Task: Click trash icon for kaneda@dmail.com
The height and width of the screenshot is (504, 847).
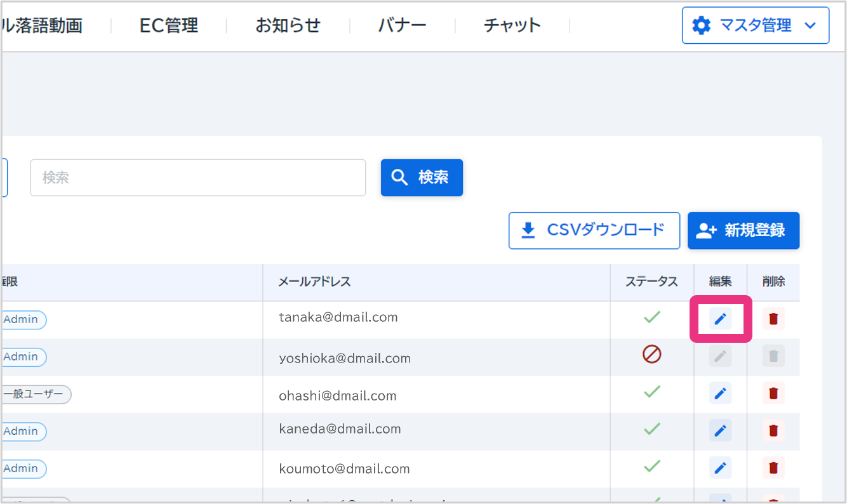Action: 773,430
